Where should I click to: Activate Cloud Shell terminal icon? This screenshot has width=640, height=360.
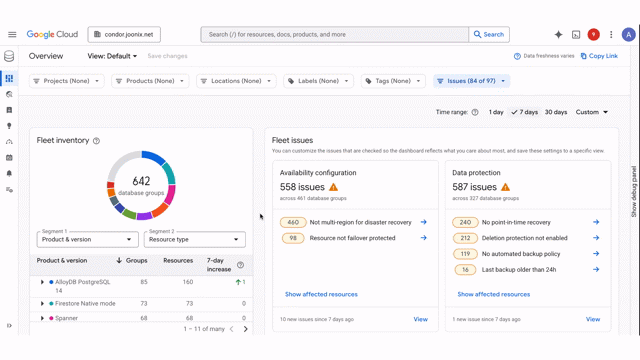pyautogui.click(x=576, y=35)
